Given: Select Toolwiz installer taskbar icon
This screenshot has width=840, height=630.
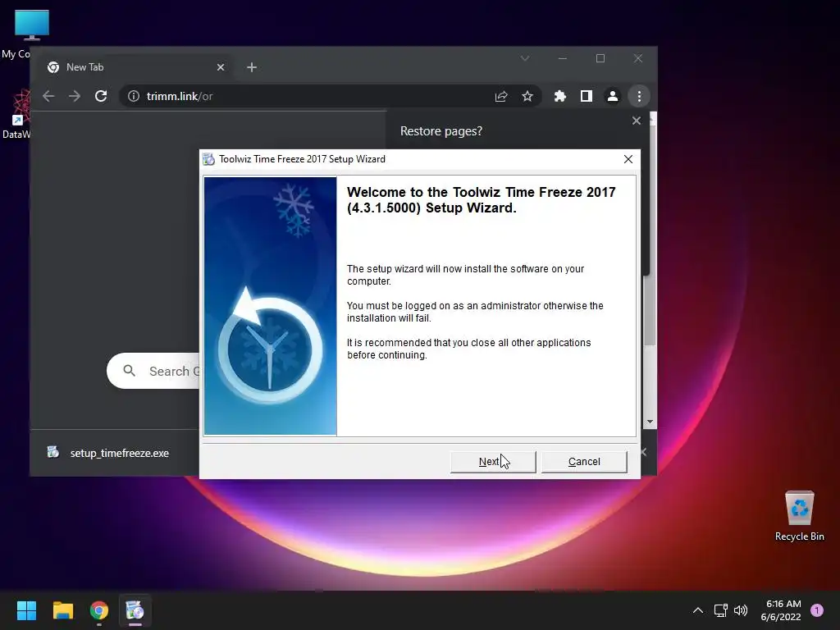Looking at the screenshot, I should pos(135,610).
